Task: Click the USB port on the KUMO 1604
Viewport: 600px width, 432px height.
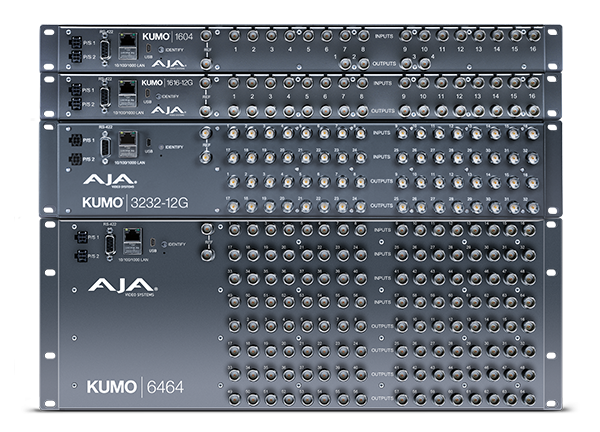Action: pos(148,48)
